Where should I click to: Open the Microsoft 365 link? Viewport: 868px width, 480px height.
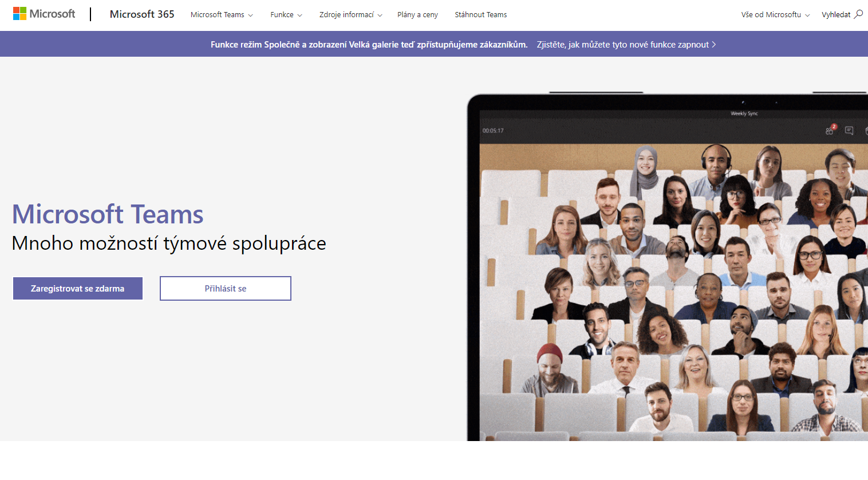coord(142,14)
